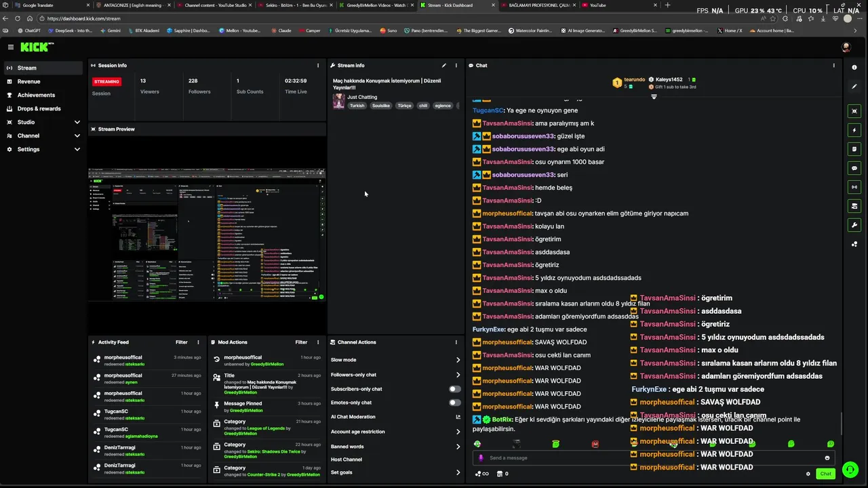Edit stream info with pencil icon

444,66
